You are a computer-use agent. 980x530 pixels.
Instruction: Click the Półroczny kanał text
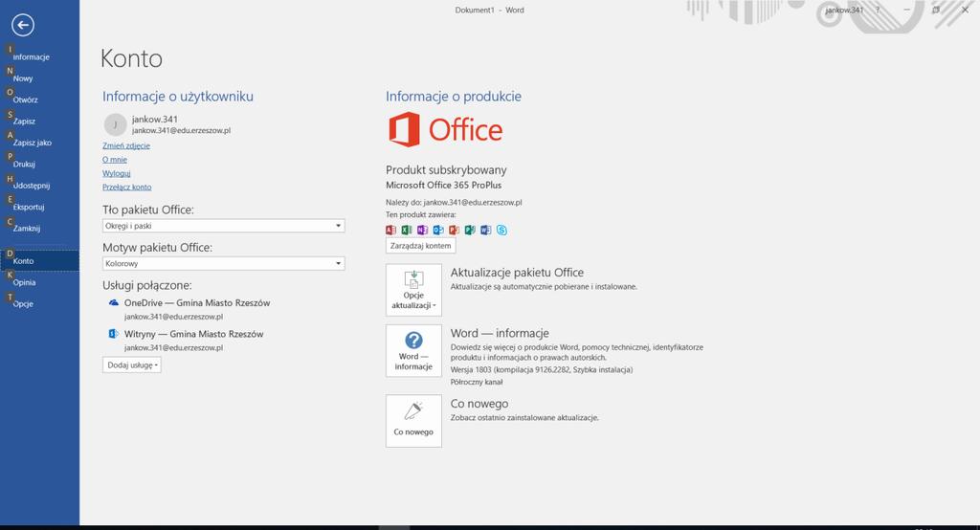(477, 382)
